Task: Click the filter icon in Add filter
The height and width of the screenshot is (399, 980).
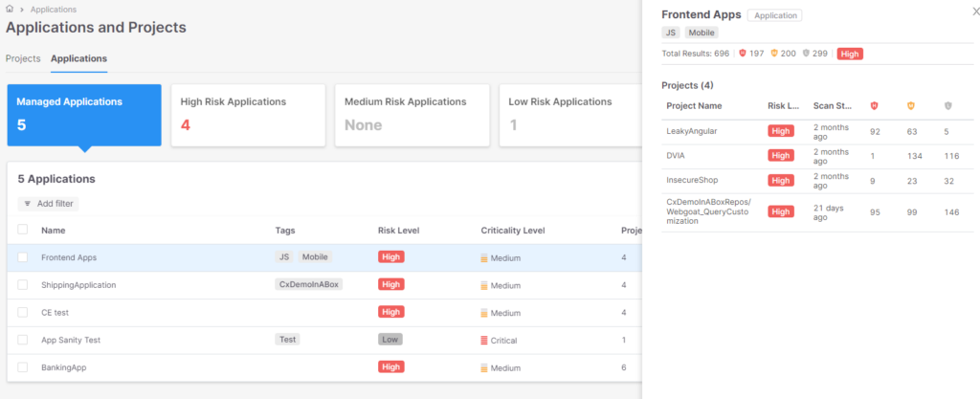Action: pyautogui.click(x=28, y=204)
